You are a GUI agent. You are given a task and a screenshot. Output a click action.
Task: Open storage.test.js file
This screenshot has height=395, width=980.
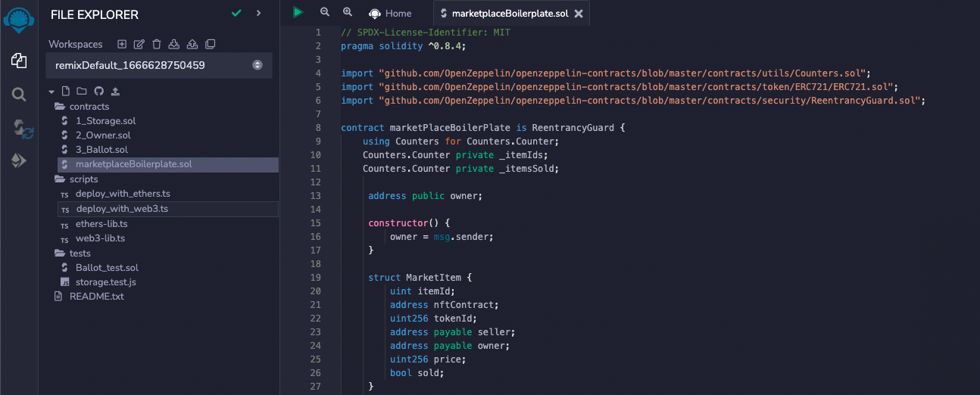click(x=105, y=282)
